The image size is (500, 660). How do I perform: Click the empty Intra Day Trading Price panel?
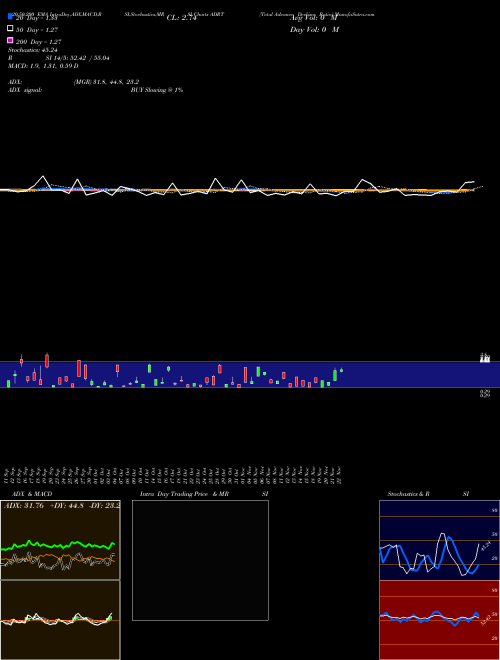pyautogui.click(x=200, y=560)
